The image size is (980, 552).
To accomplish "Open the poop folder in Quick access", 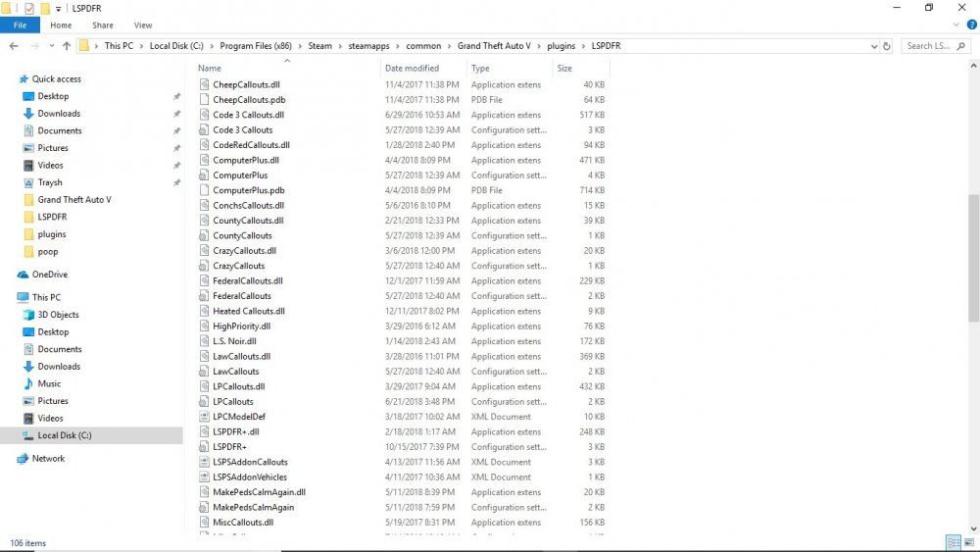I will [x=47, y=251].
